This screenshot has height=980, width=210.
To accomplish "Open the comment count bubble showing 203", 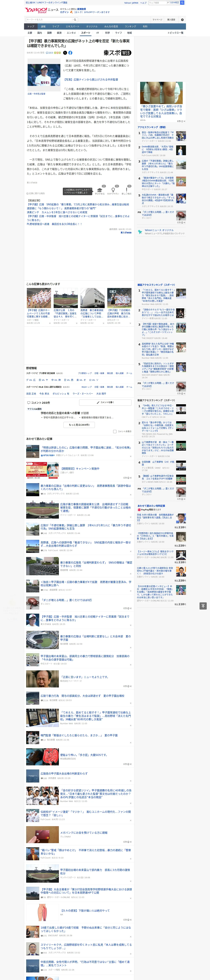I will point(50,53).
